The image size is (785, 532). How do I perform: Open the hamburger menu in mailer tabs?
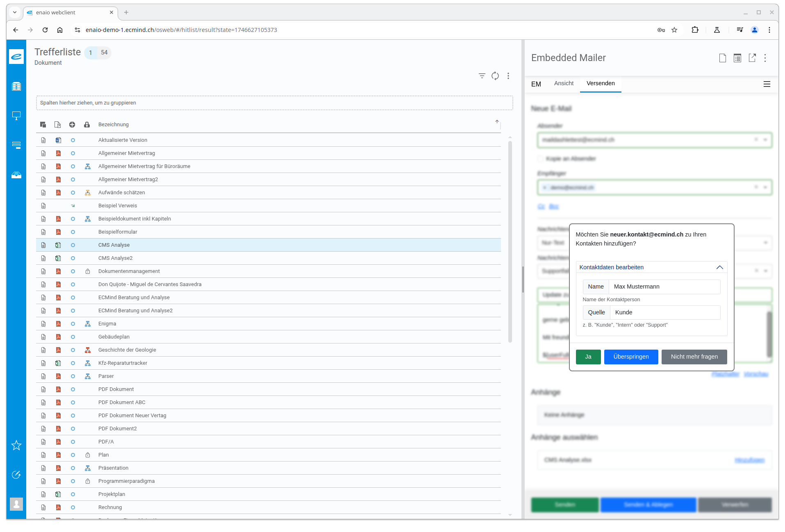tap(767, 84)
